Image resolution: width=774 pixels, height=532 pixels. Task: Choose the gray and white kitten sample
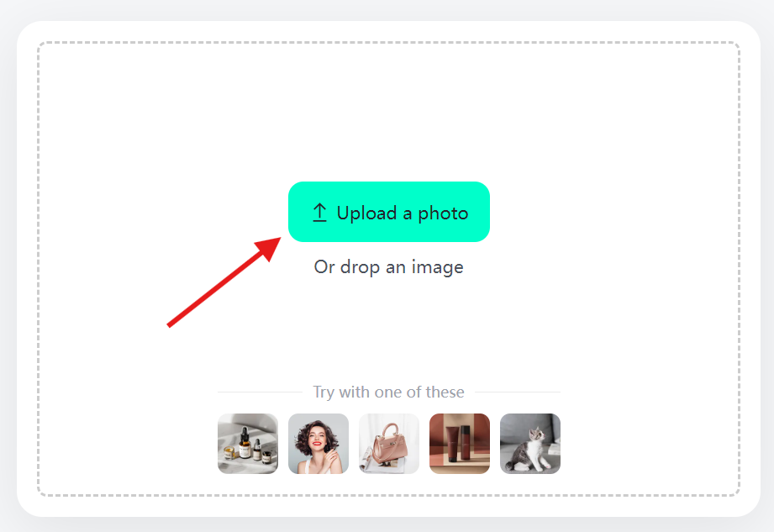pyautogui.click(x=530, y=444)
